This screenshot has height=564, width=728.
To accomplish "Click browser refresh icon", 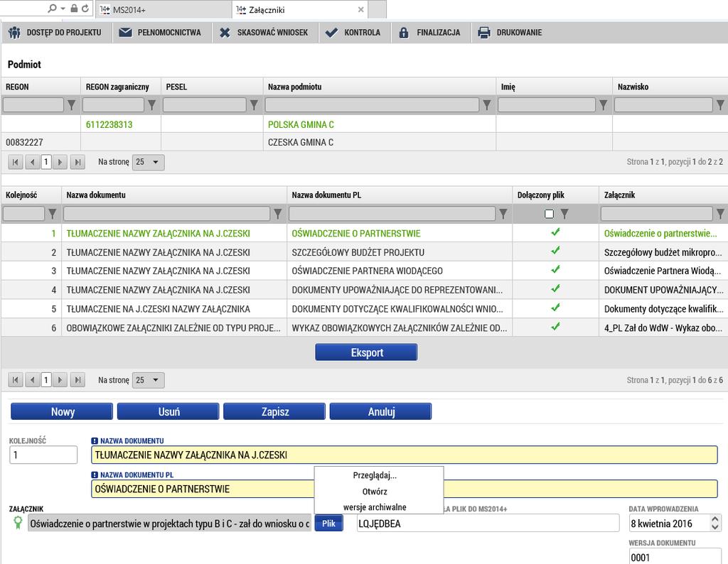I will (85, 9).
